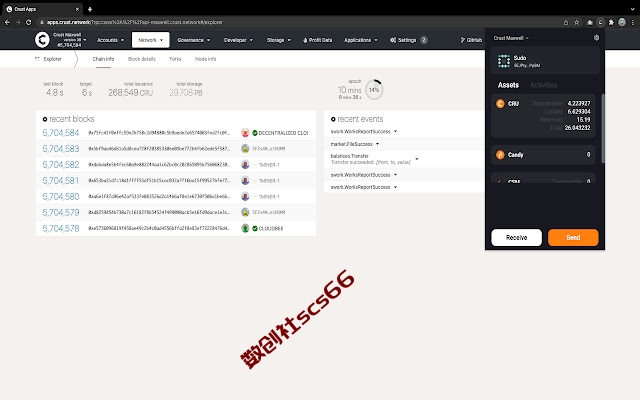The image size is (640, 400).
Task: Open block 5,704,578
Action: [x=61, y=228]
